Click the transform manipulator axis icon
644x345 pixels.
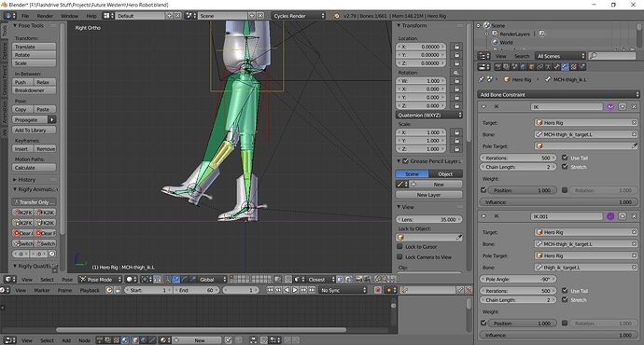[x=167, y=280]
